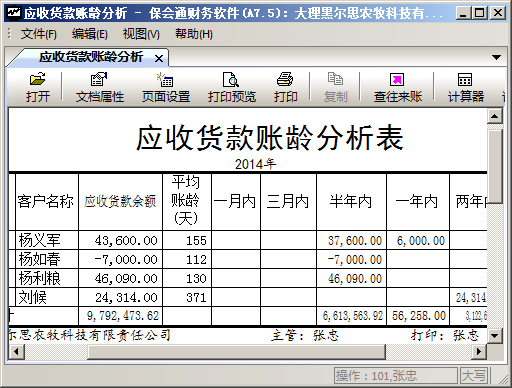Screen dimensions: 512x388
Task: Open the 文件(F) menu
Action: pos(39,34)
